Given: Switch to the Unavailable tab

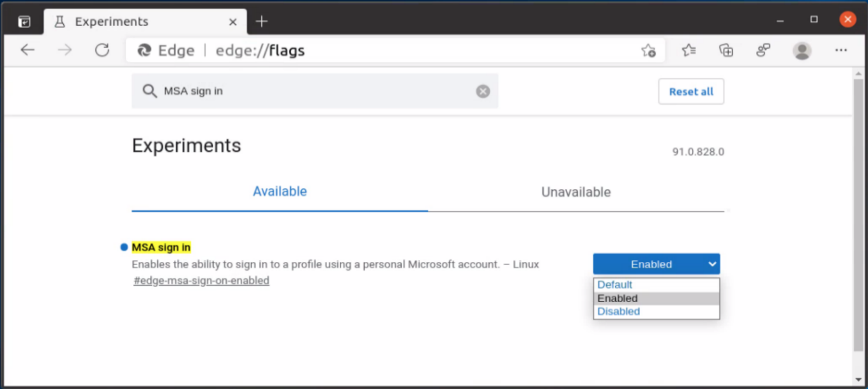Looking at the screenshot, I should click(575, 192).
